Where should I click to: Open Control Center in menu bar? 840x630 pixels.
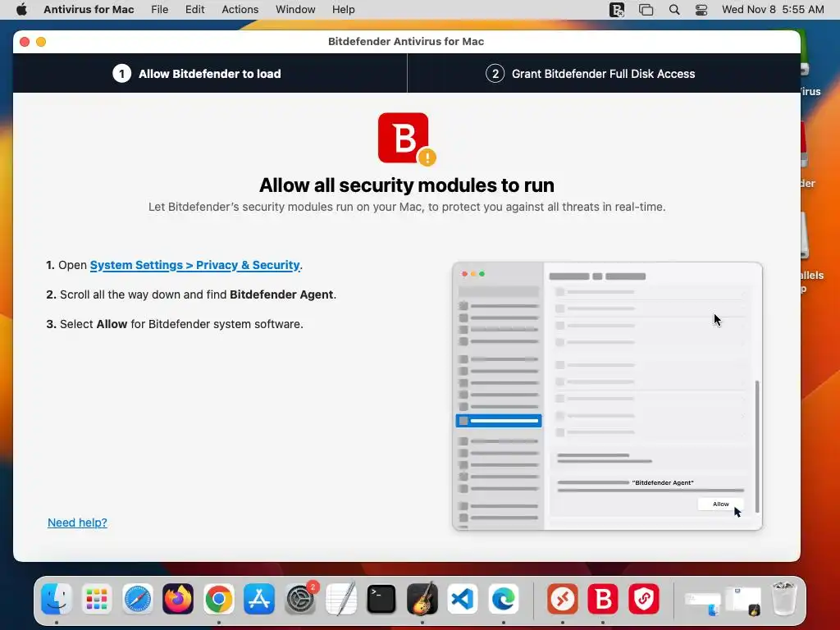tap(701, 10)
